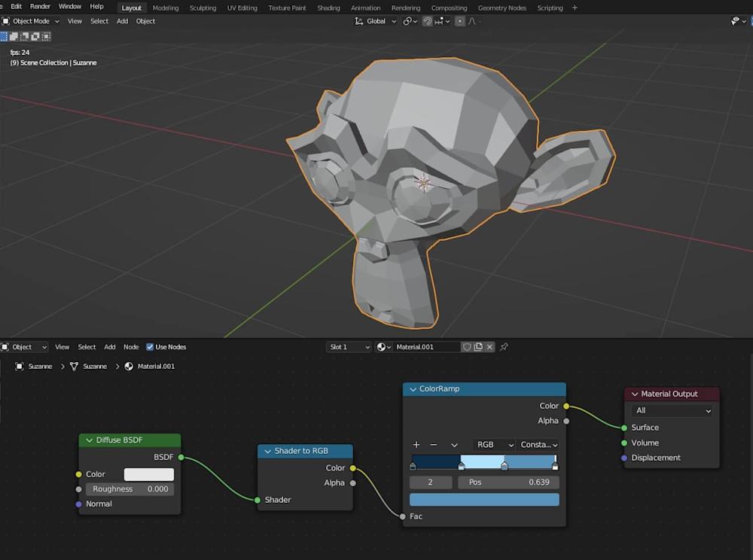Click the fake user shield icon
The width and height of the screenshot is (753, 560).
point(467,347)
